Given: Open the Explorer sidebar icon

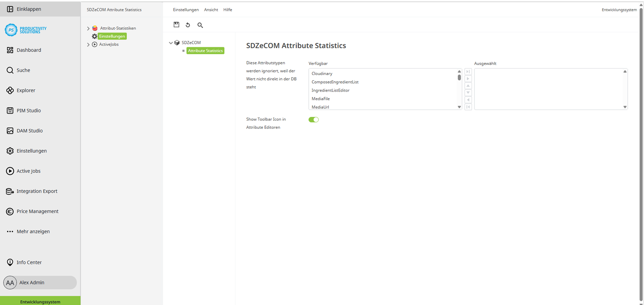Looking at the screenshot, I should coord(9,90).
